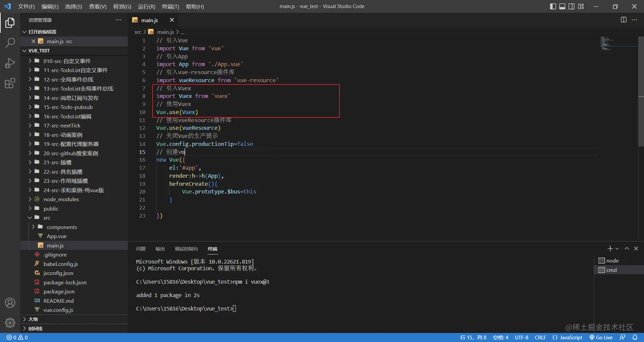
Task: Open vue.config.js in the file tree
Action: (74, 310)
